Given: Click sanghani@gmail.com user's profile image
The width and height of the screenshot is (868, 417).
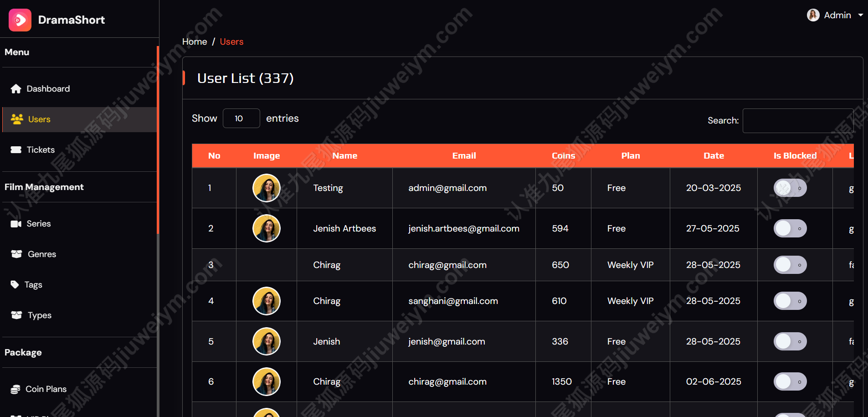Looking at the screenshot, I should 267,301.
